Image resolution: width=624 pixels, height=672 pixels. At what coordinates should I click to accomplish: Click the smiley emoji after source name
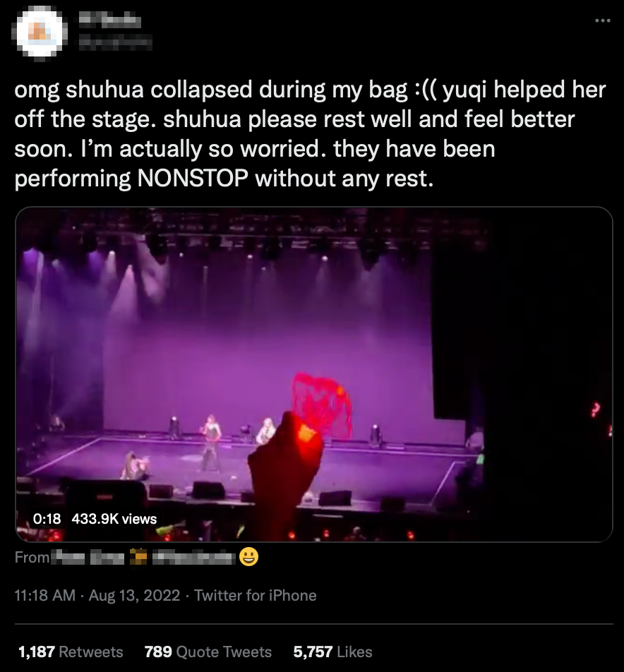coord(248,557)
